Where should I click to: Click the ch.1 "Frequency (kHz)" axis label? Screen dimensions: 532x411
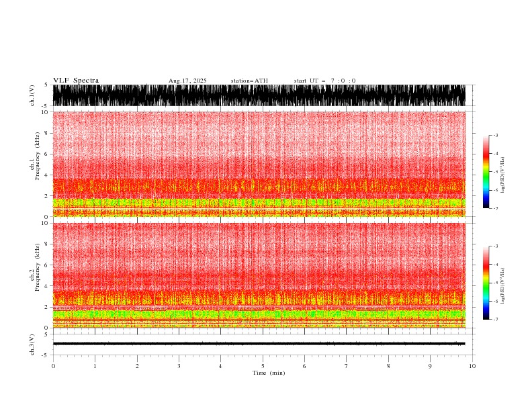38,156
